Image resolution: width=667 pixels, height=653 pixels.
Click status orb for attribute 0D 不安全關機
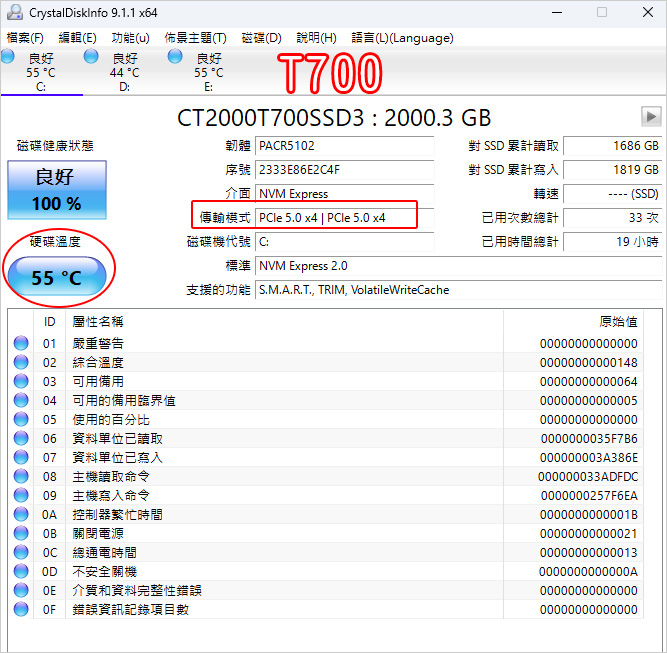click(x=21, y=571)
